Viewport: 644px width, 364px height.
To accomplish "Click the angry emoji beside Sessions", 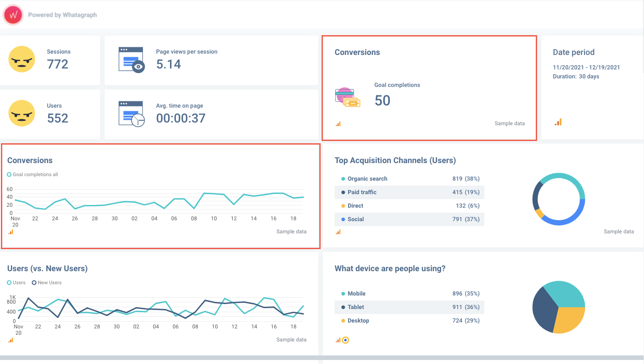I will click(22, 59).
